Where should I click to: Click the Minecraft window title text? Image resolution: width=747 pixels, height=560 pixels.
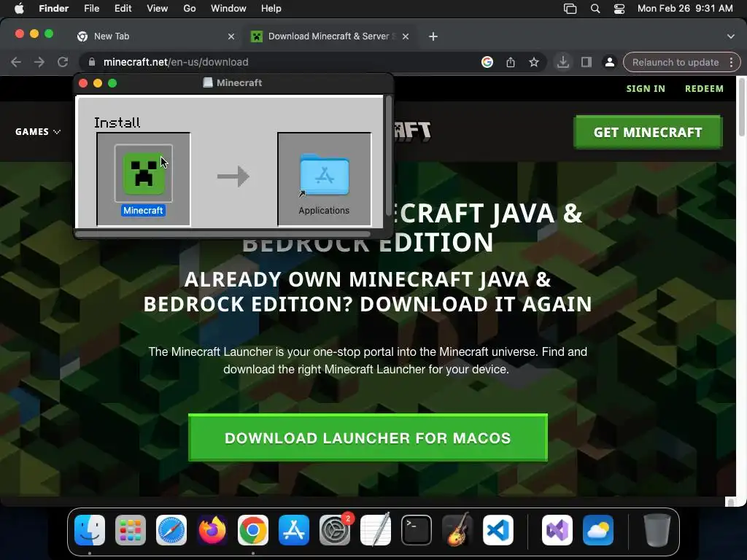pos(239,83)
